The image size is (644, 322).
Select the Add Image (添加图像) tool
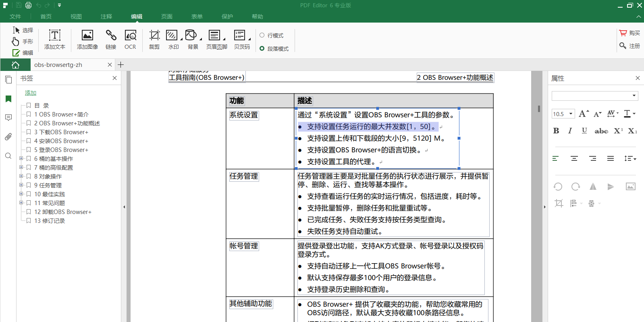coord(87,39)
